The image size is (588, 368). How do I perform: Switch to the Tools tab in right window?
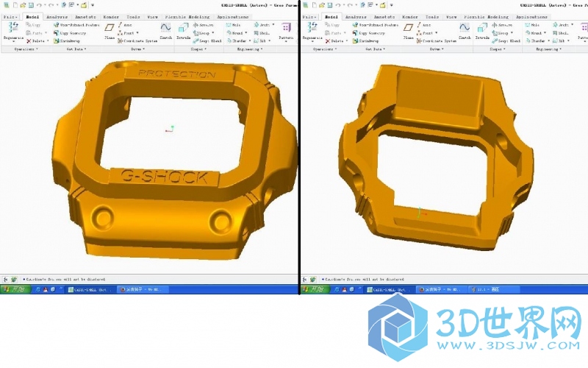[x=432, y=17]
